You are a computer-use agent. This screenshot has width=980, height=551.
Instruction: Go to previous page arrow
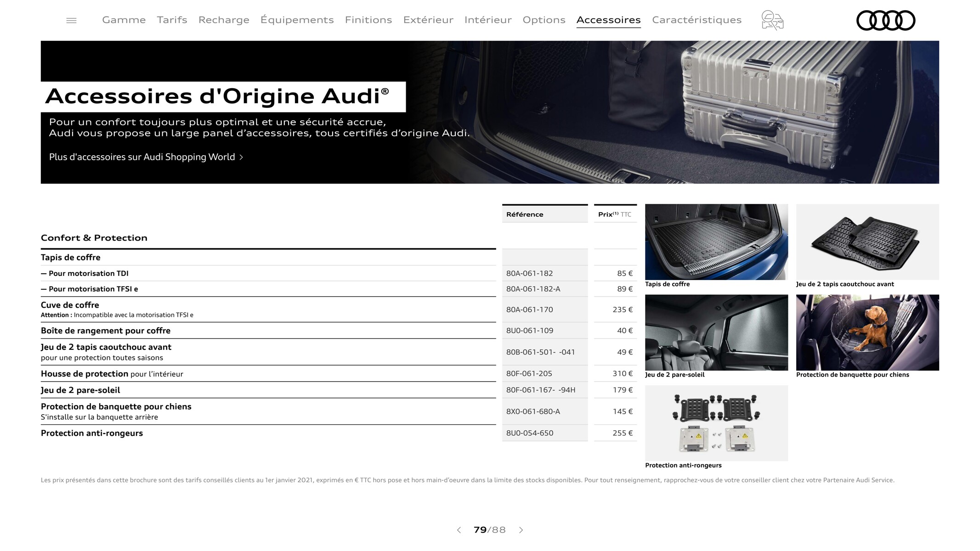(x=459, y=530)
